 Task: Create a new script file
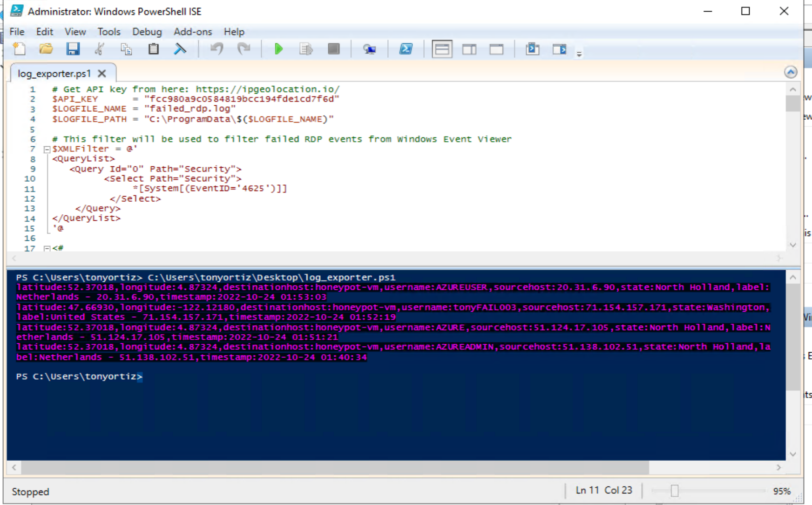point(19,48)
